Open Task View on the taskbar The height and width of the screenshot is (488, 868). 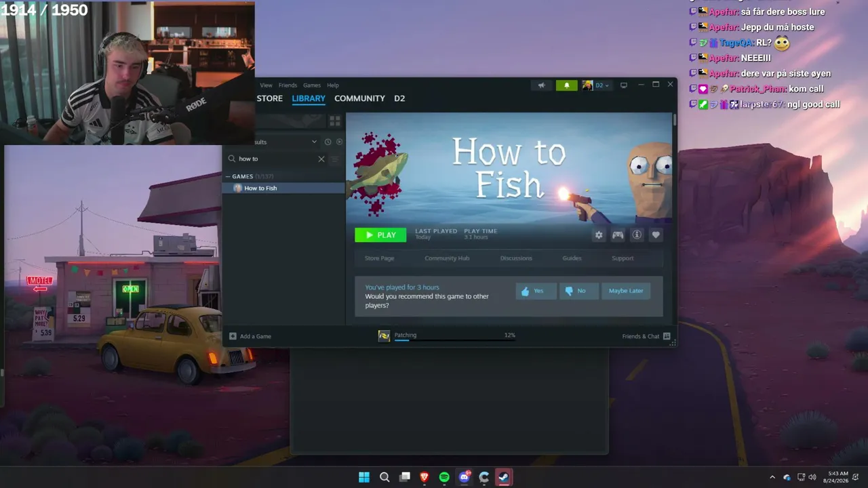point(405,477)
